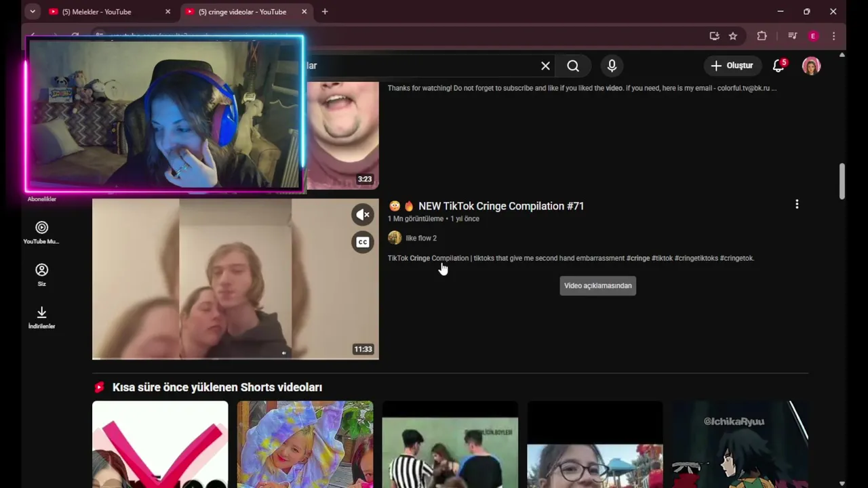This screenshot has height=488, width=868.
Task: Open the 3:23 video thumbnail
Action: (x=342, y=135)
